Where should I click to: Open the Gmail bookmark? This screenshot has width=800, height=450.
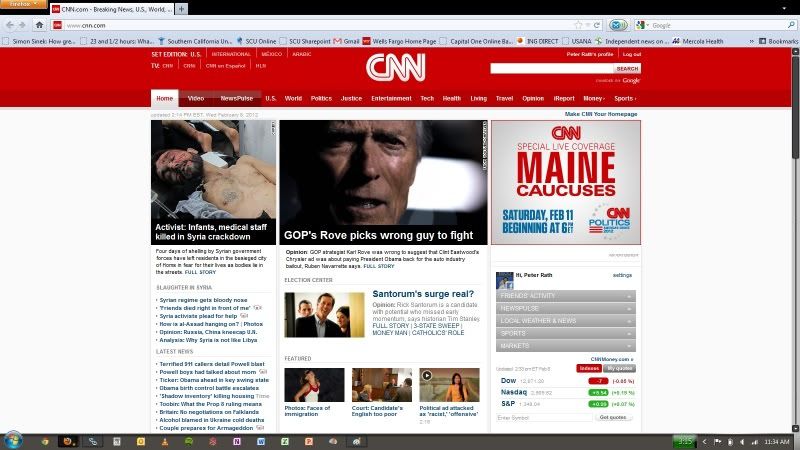tap(346, 41)
